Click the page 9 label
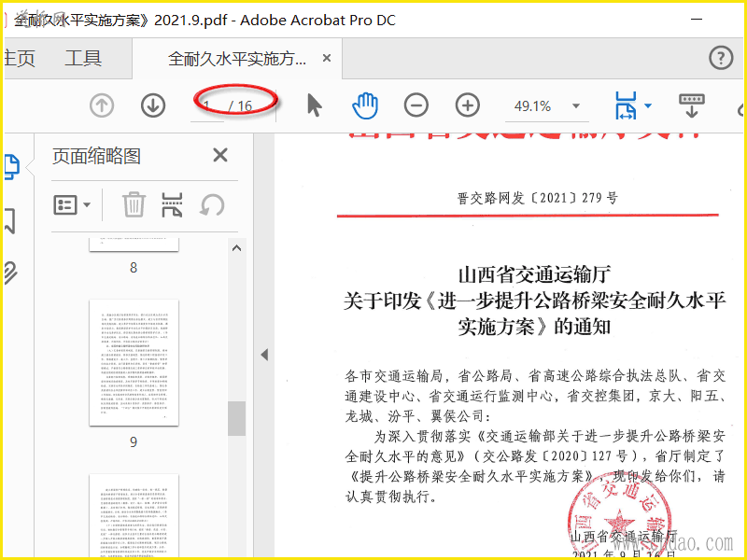 pyautogui.click(x=134, y=442)
